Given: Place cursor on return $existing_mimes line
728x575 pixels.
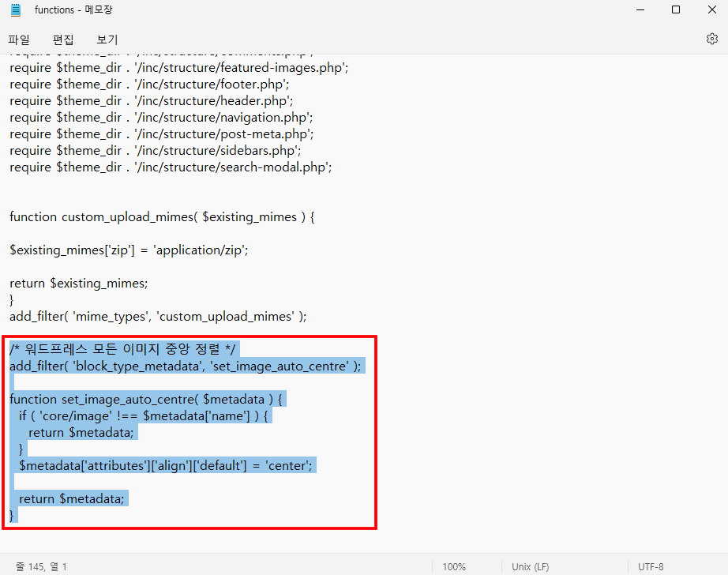Looking at the screenshot, I should [x=79, y=283].
